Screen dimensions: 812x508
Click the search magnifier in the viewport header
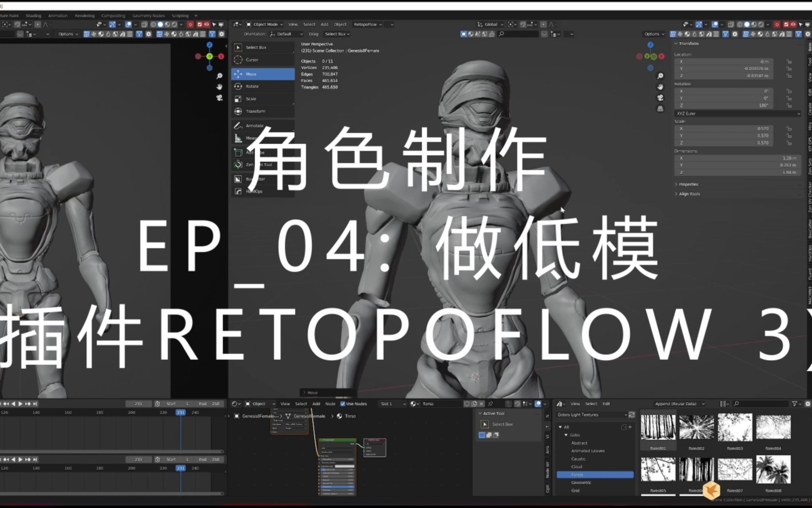pyautogui.click(x=502, y=34)
